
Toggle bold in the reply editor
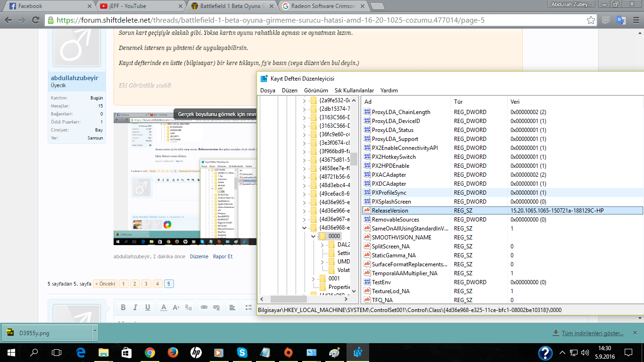pyautogui.click(x=123, y=307)
